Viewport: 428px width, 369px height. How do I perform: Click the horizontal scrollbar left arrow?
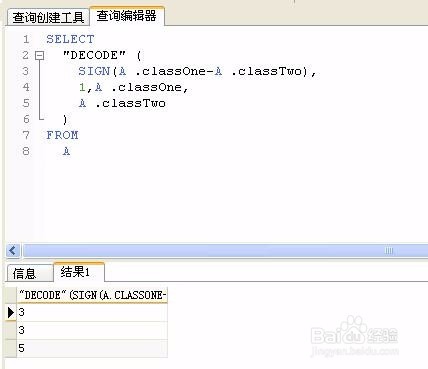pos(13,250)
